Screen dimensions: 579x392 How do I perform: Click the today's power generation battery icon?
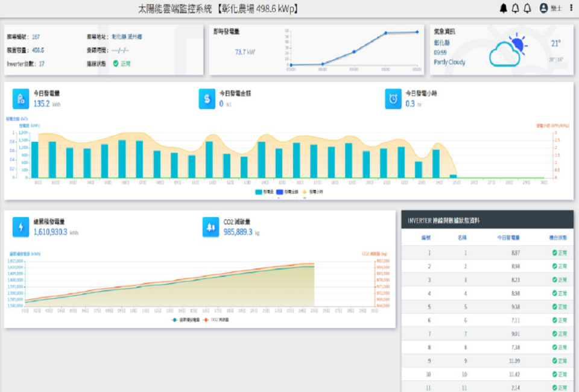click(21, 98)
